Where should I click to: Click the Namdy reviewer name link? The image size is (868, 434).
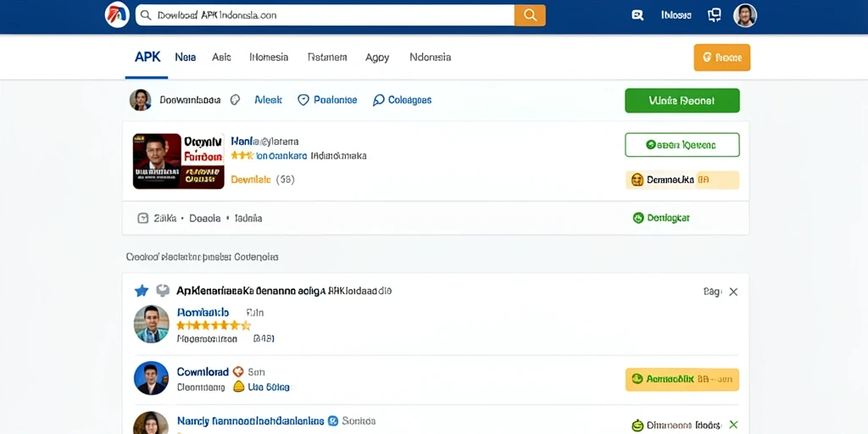click(x=251, y=421)
